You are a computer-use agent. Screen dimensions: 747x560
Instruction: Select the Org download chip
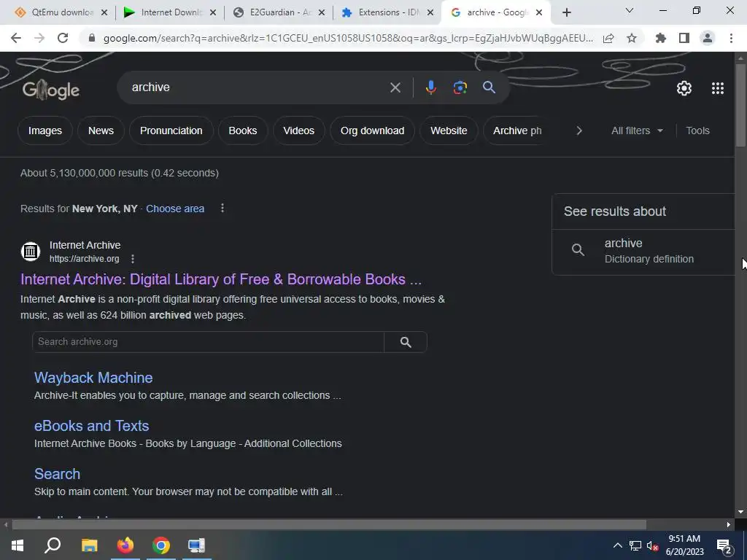pyautogui.click(x=373, y=131)
